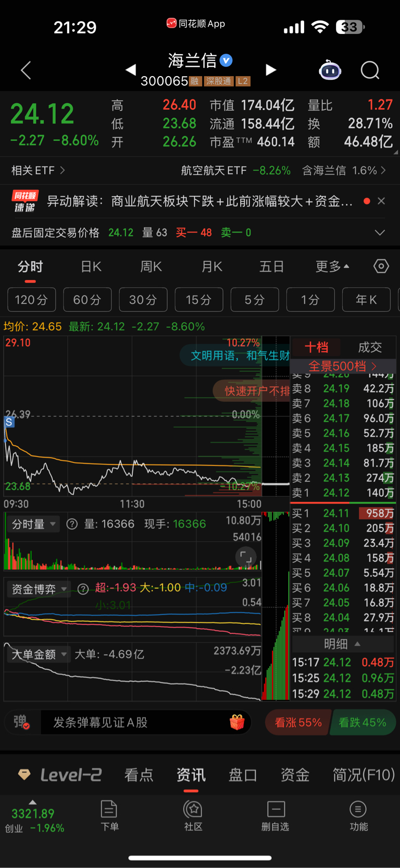Select the 成交 trades tab
Screen dimensions: 400x868
coord(370,347)
